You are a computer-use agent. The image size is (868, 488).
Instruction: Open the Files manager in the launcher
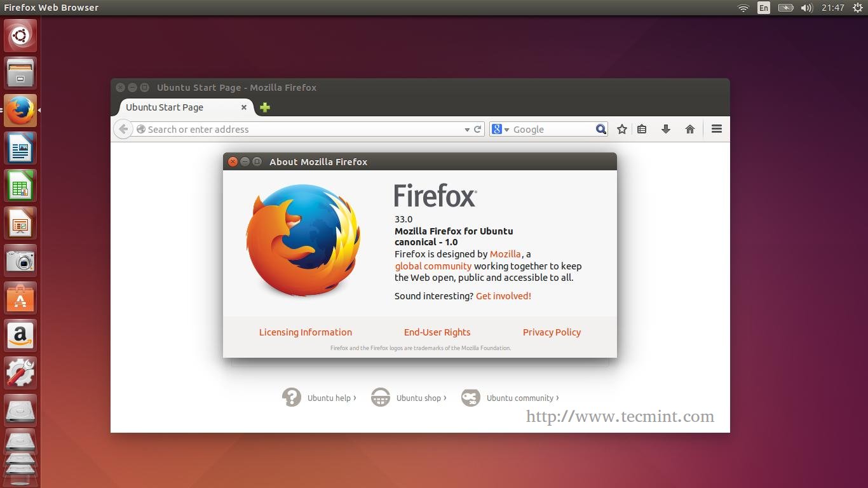pyautogui.click(x=20, y=73)
